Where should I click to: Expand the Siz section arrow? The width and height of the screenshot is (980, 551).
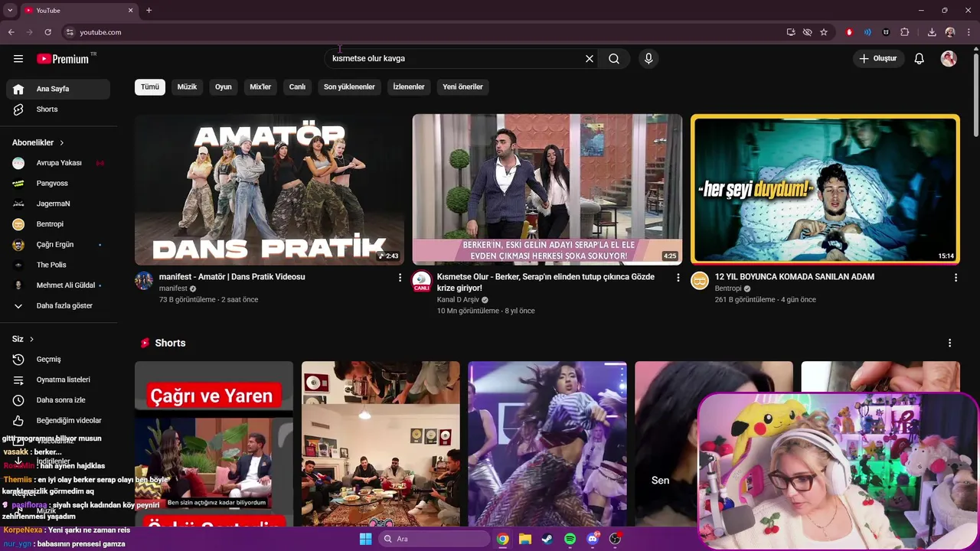(x=31, y=339)
